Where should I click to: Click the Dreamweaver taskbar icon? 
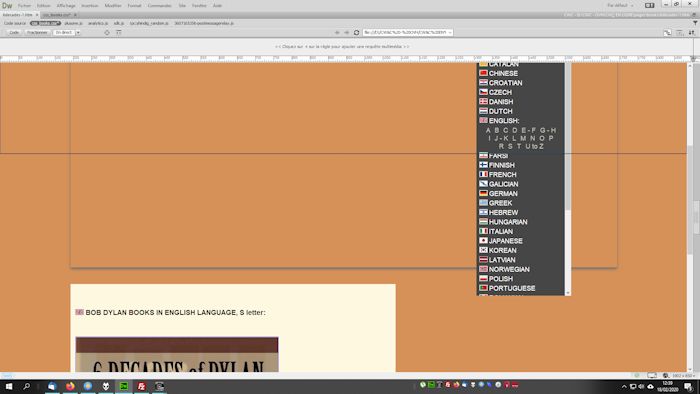(x=124, y=386)
